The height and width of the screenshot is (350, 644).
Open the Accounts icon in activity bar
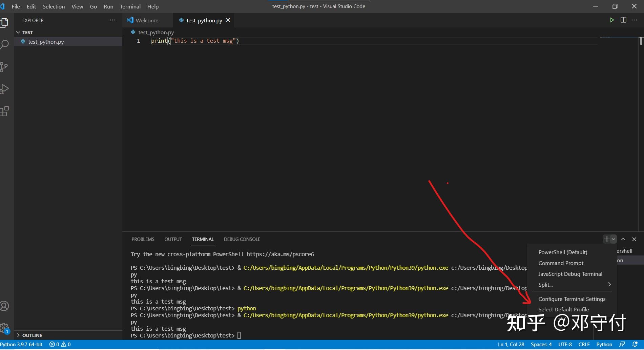pos(4,306)
